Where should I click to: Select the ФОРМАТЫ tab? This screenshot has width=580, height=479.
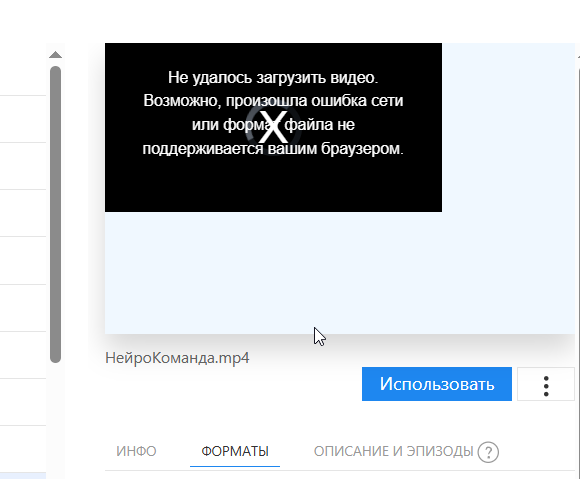point(235,451)
